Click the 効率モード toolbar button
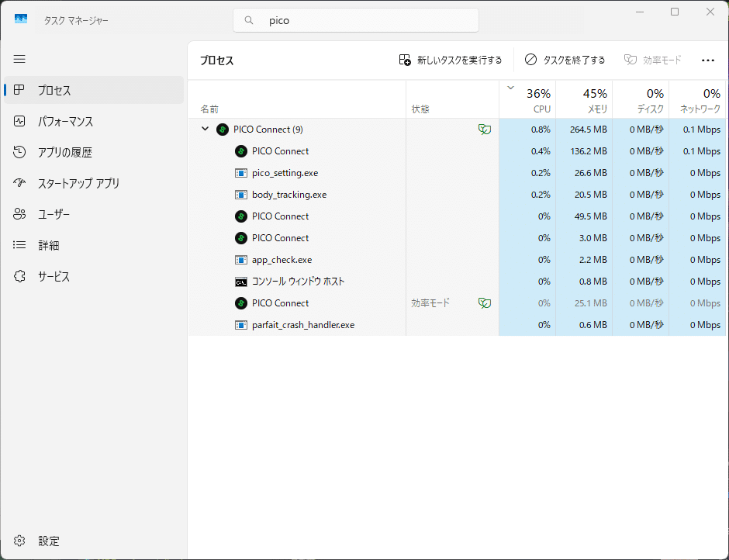The height and width of the screenshot is (560, 729). [653, 60]
